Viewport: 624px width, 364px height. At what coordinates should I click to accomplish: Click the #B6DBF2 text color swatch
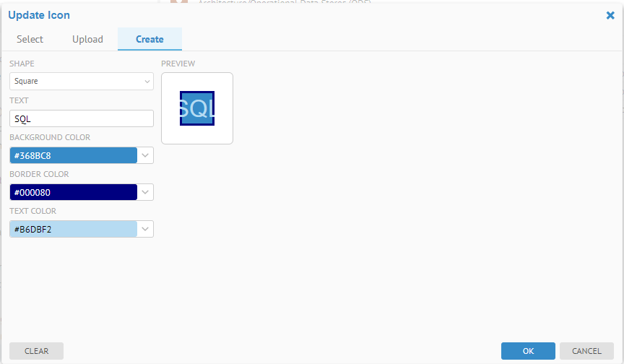73,229
